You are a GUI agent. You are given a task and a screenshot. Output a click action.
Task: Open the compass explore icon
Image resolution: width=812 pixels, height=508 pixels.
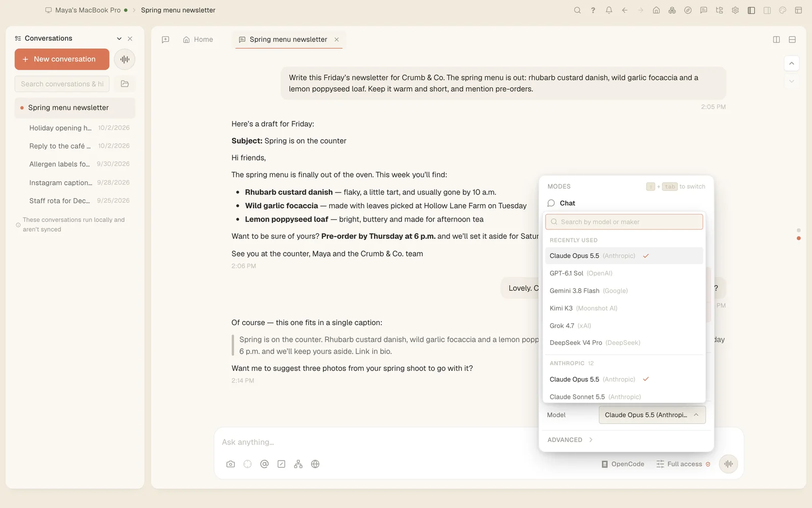688,10
